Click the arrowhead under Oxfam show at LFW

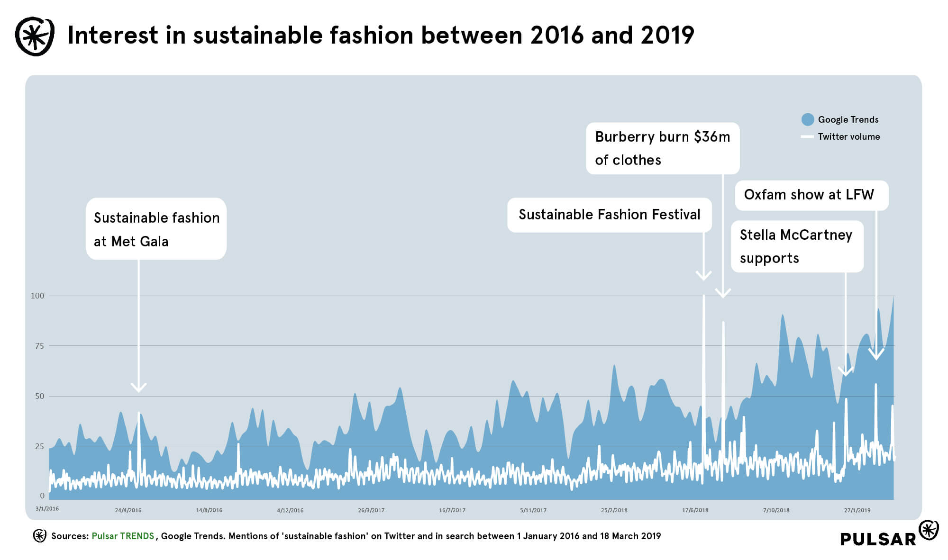876,354
